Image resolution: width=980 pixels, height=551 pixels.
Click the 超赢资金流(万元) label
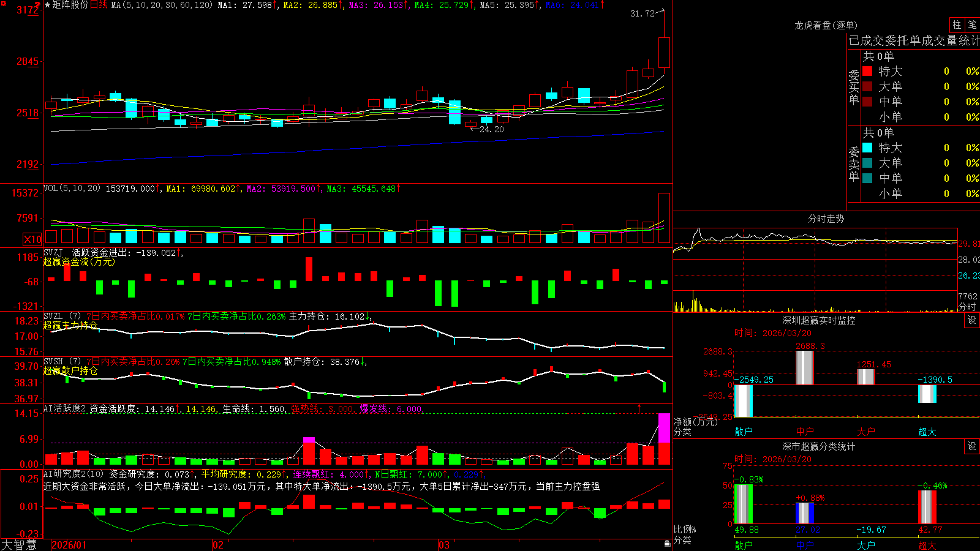[79, 261]
